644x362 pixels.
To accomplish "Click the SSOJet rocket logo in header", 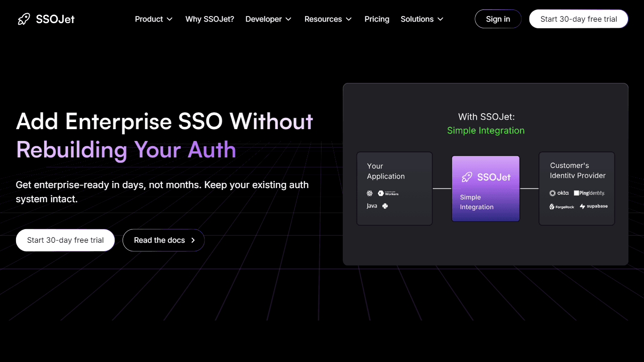I will click(24, 19).
